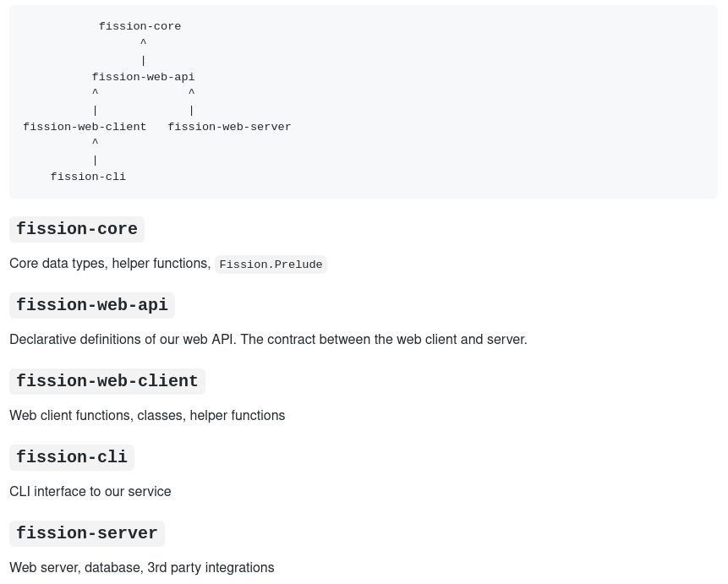Screen dimensions: 728x584
Task: Click 'Web server, database, 3rd party integrations' text
Action: click(141, 568)
